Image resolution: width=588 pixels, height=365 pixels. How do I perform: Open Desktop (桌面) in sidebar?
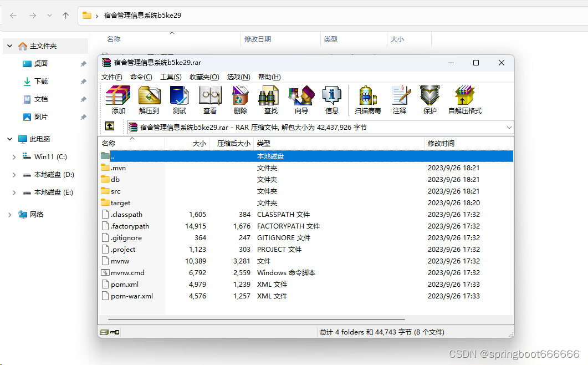tap(41, 63)
